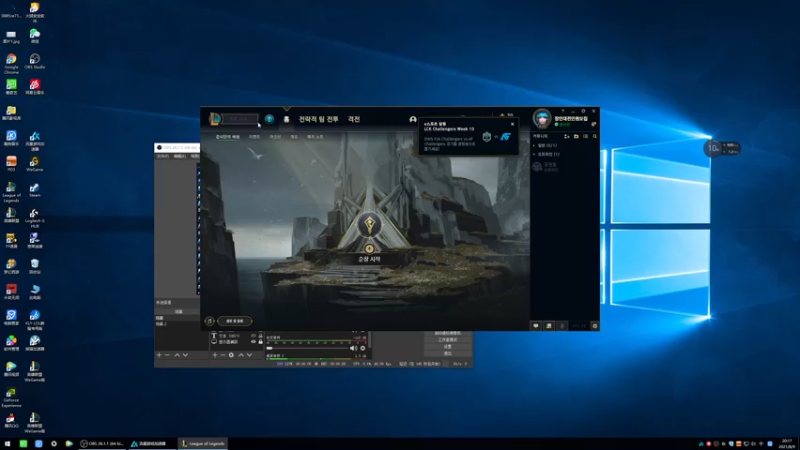800x450 pixels.
Task: Switch to League of Legends in the taskbar
Action: (203, 444)
